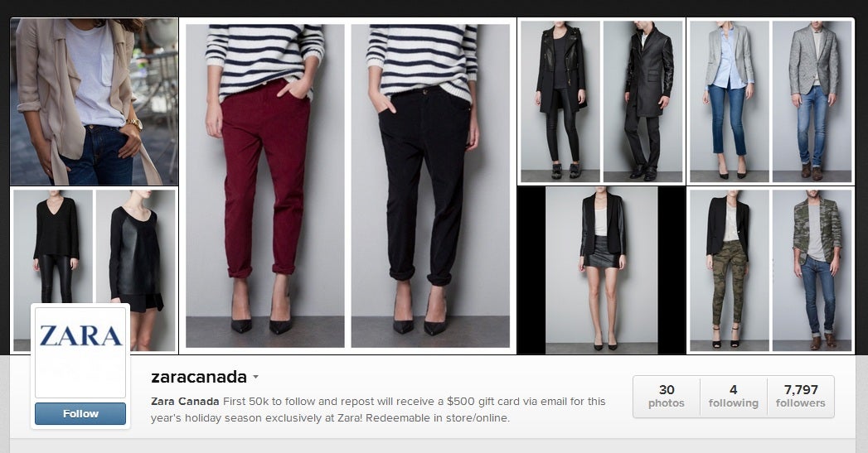
Task: Open the man's black leather-sleeve coat photo
Action: (643, 101)
